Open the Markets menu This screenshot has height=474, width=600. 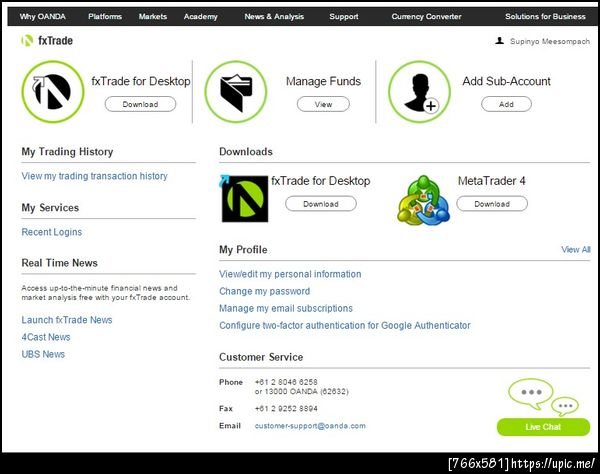pos(153,16)
